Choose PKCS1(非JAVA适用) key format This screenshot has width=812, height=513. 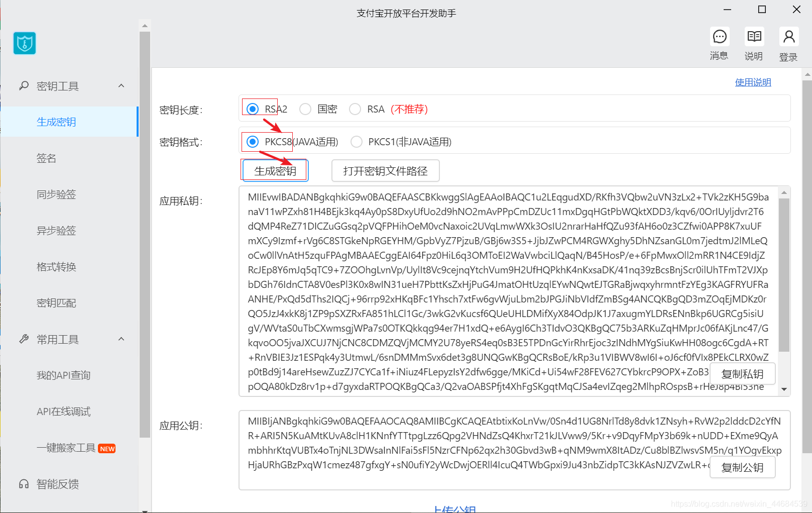357,141
